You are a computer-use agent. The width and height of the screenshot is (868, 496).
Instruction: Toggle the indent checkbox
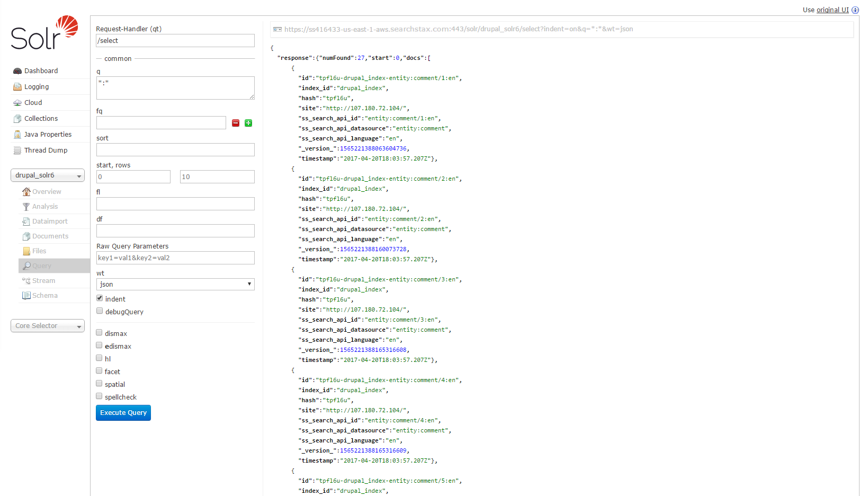[100, 298]
